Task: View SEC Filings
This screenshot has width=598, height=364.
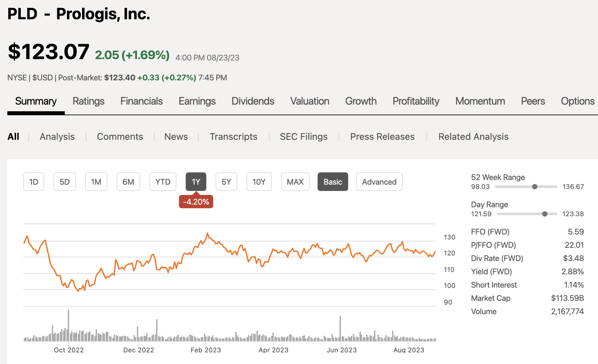Action: (x=304, y=136)
